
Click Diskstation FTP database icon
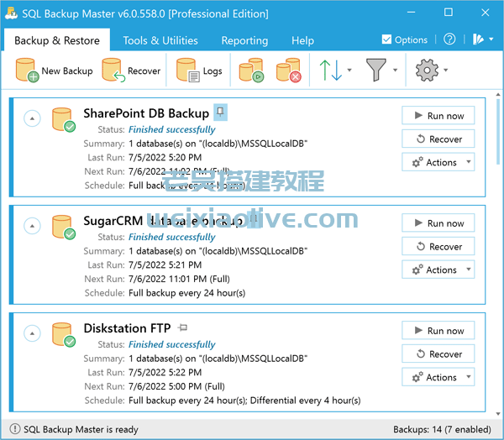coord(63,334)
